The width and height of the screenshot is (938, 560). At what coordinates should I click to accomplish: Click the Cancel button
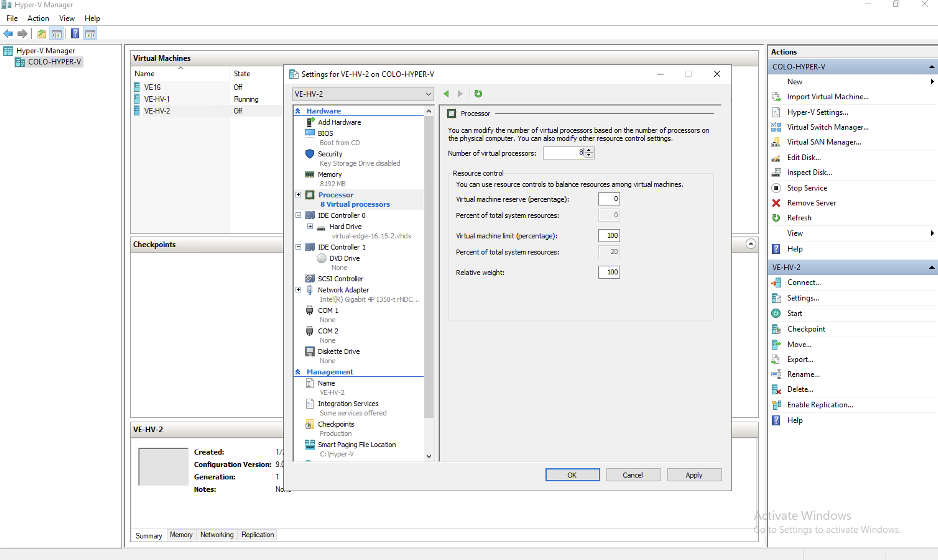[x=633, y=475]
